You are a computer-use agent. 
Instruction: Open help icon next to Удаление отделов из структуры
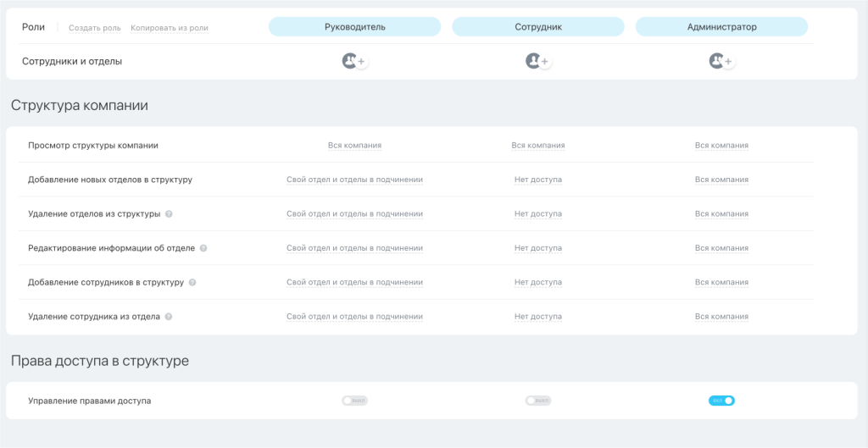169,214
